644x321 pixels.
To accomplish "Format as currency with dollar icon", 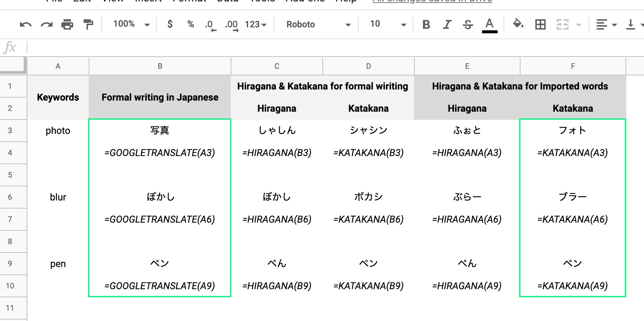I will (x=170, y=24).
